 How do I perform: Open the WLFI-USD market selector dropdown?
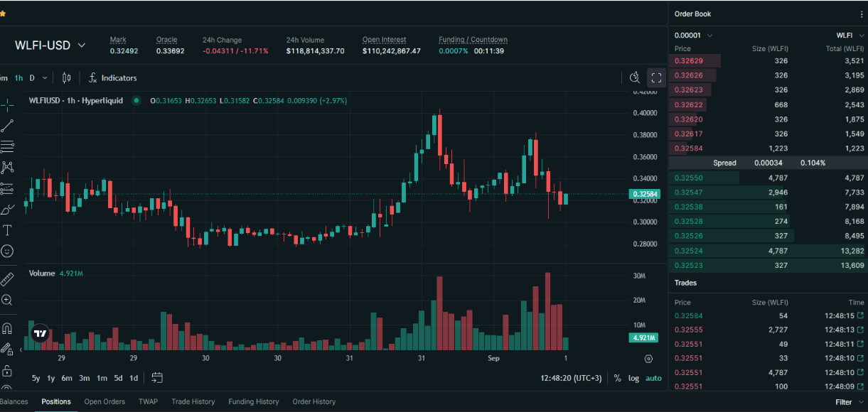(x=50, y=45)
